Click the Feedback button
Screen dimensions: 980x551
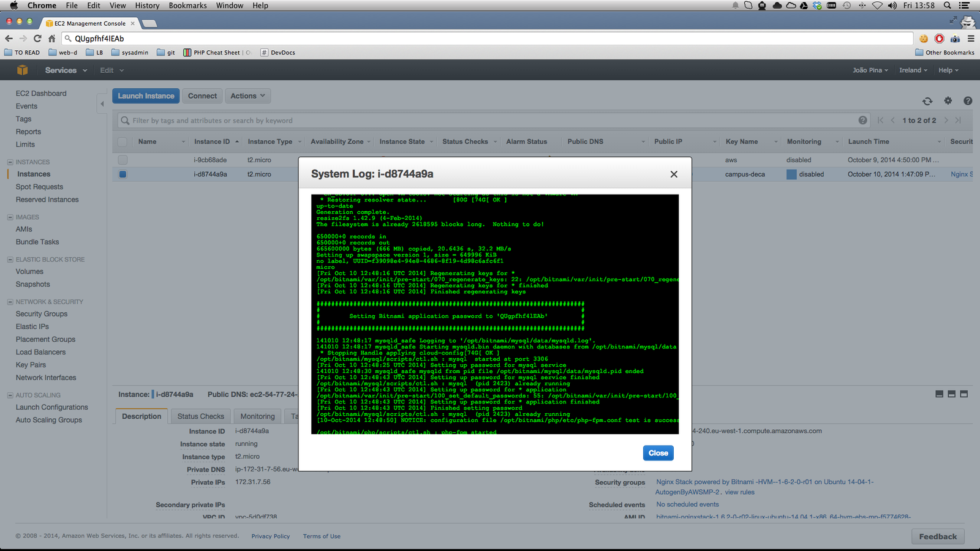tap(938, 536)
